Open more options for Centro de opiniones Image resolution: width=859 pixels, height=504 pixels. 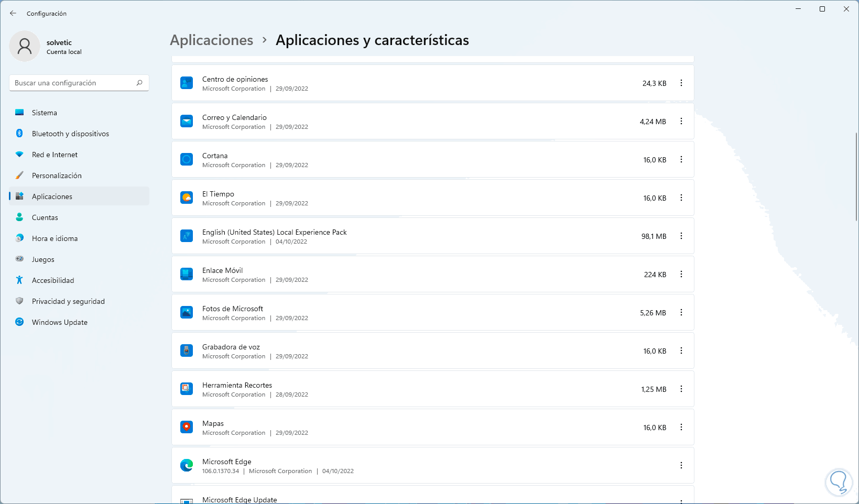tap(681, 83)
